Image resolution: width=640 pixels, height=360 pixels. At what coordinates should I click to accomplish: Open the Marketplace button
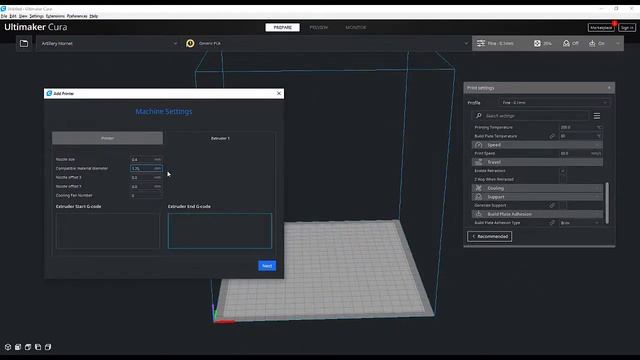[601, 27]
